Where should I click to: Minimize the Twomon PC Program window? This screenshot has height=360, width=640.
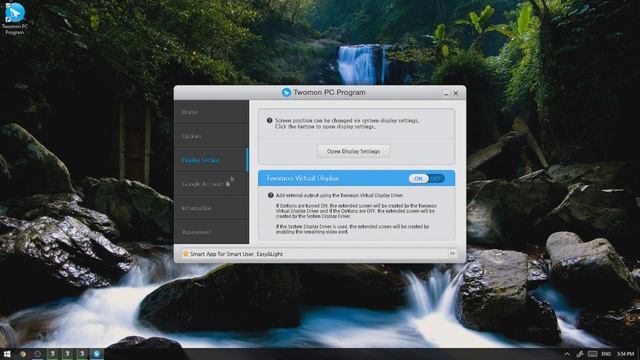tap(446, 93)
